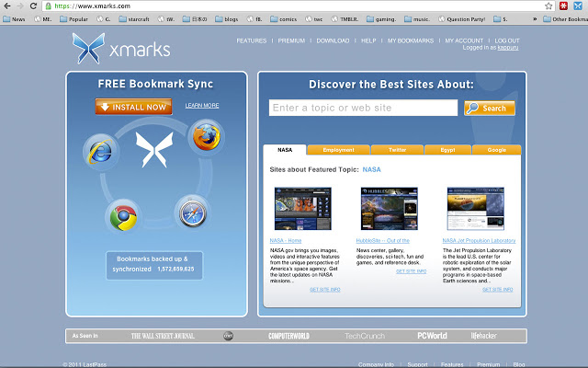Click the green SSL padlock icon
This screenshot has width=588, height=368.
coord(49,6)
